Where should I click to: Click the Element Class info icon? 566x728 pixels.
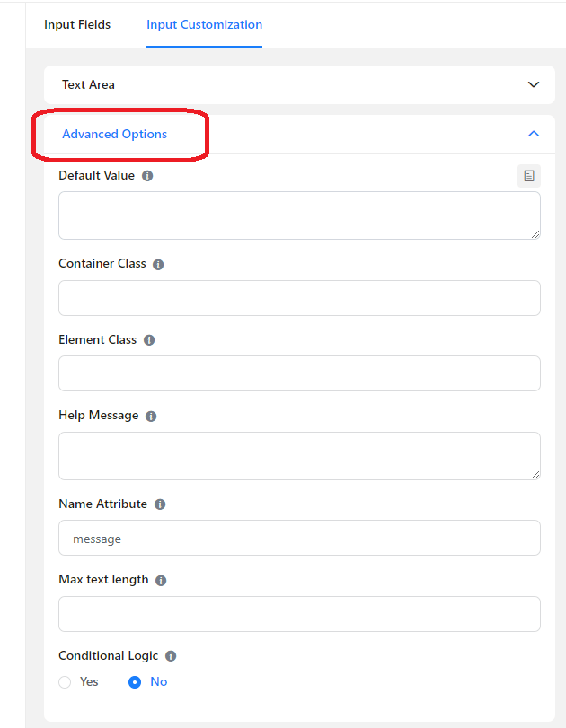point(149,340)
